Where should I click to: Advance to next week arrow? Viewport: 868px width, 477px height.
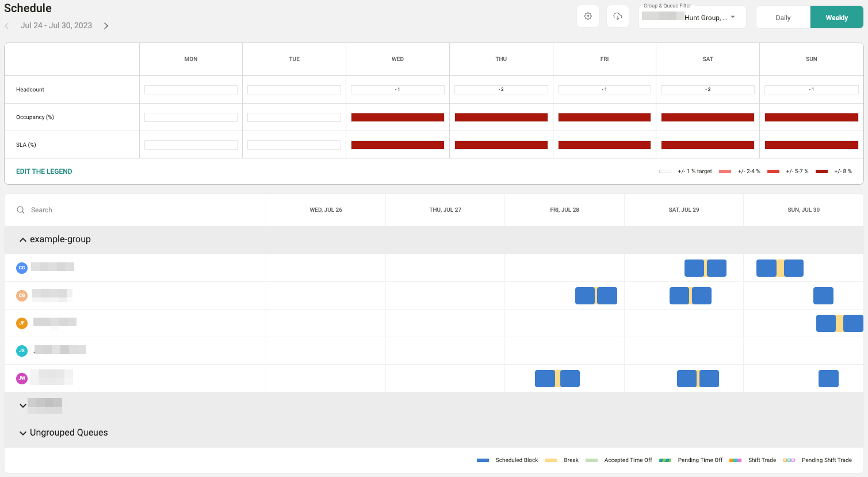click(x=106, y=26)
